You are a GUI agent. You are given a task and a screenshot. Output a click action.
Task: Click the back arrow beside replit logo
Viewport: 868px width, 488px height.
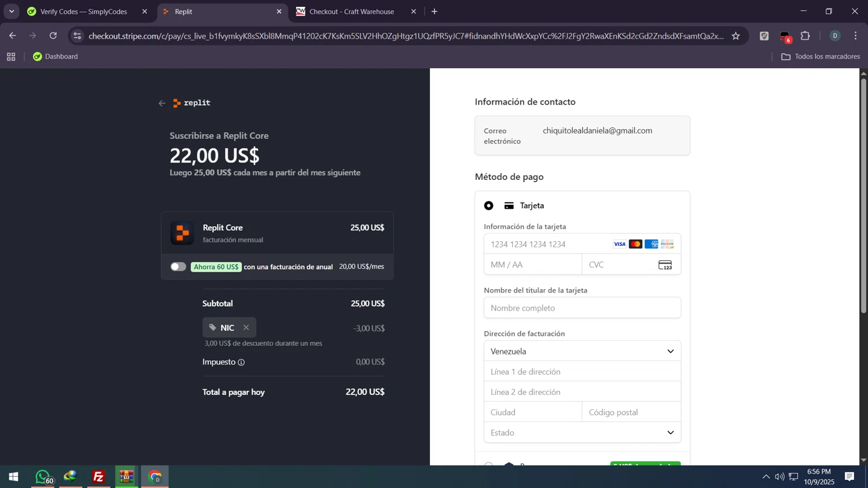162,103
